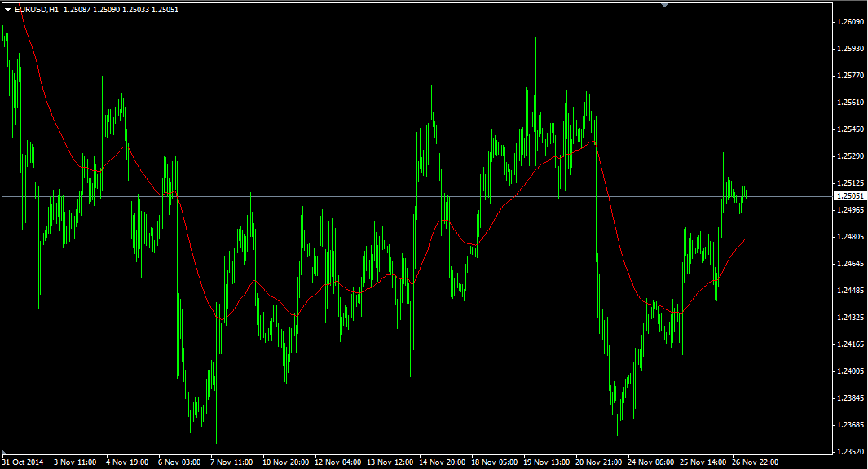The width and height of the screenshot is (868, 469).
Task: Click the 25 Nov 14:00 time label
Action: (703, 462)
